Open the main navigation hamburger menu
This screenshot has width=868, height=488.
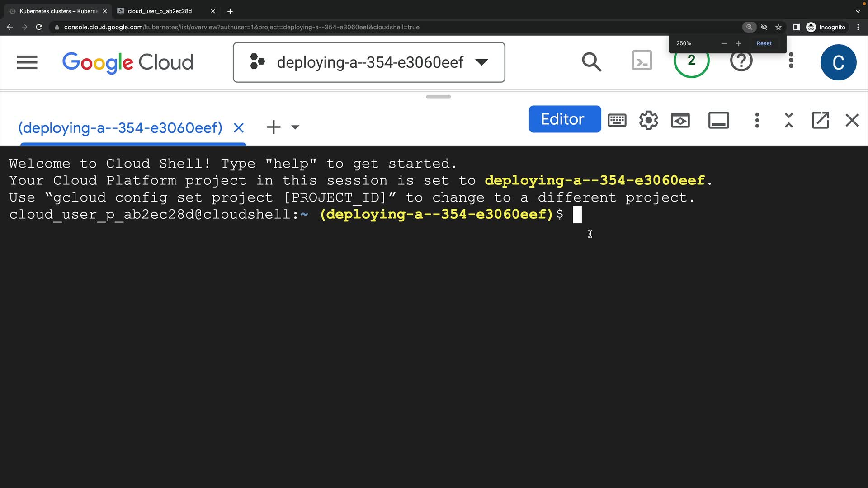[x=27, y=62]
